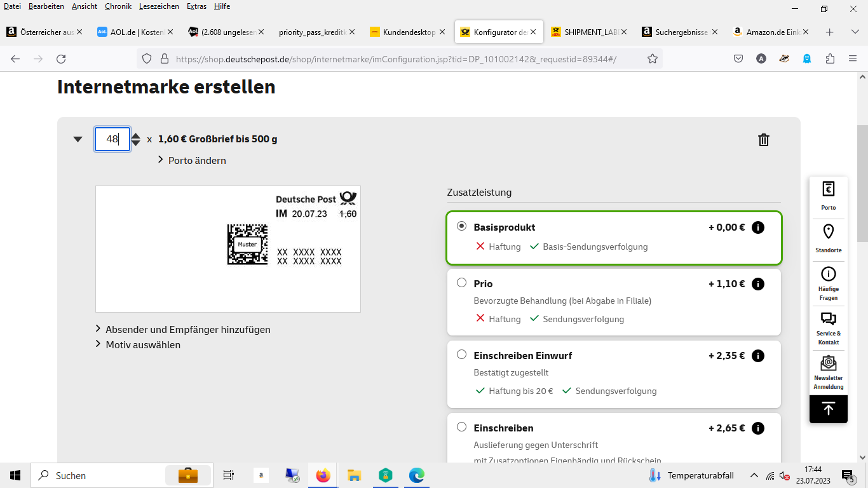Open the Bearbeiten menu
The width and height of the screenshot is (868, 488).
pyautogui.click(x=46, y=6)
